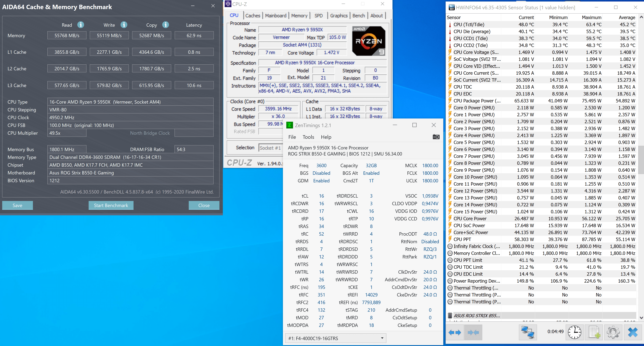Click lightning icon beside CPU Package Power
644x346 pixels.
pos(450,101)
